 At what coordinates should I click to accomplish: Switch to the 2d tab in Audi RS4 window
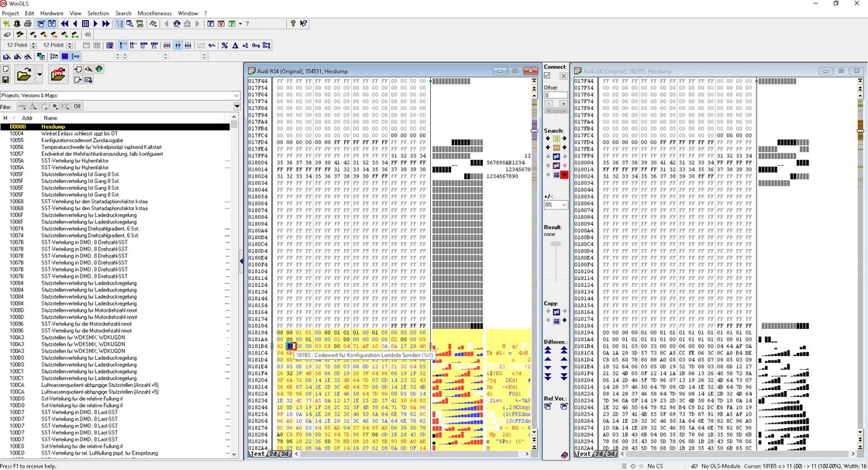pos(274,454)
